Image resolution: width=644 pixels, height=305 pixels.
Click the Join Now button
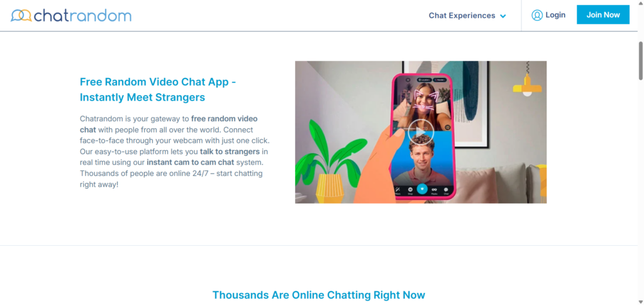point(603,14)
